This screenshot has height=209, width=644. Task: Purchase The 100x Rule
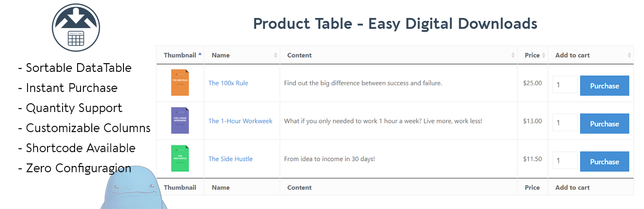[604, 86]
